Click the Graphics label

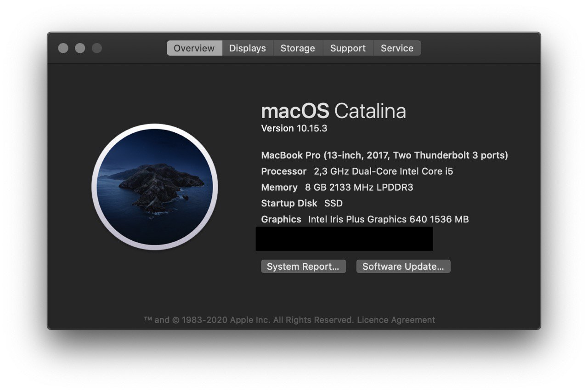[x=281, y=219]
